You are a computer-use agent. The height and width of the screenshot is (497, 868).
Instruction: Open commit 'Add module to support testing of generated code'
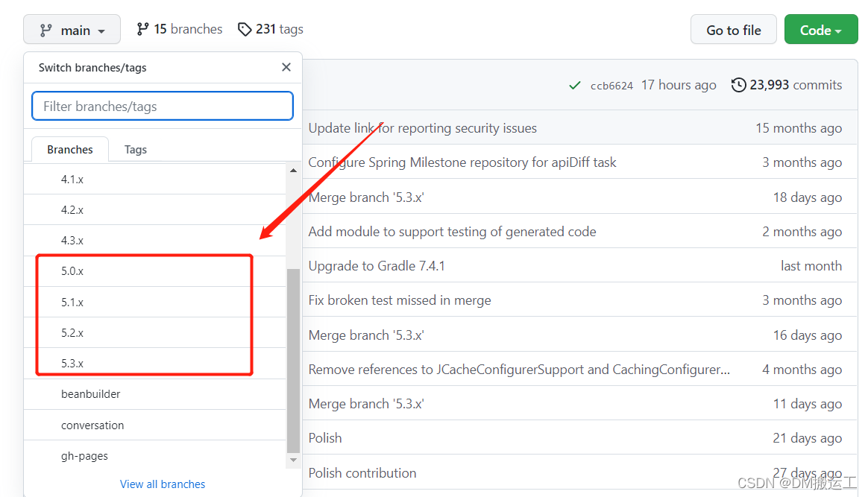click(x=452, y=231)
